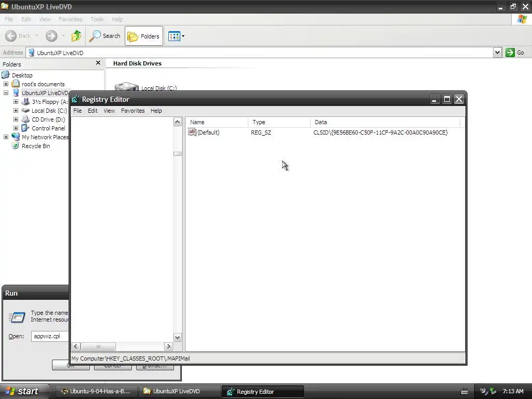Open Registry Editor Help menu
Screen dimensions: 532x399
tap(156, 111)
